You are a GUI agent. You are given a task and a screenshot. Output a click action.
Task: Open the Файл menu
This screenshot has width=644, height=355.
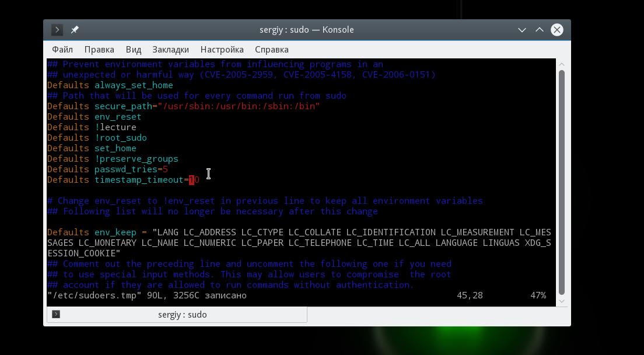tap(62, 50)
